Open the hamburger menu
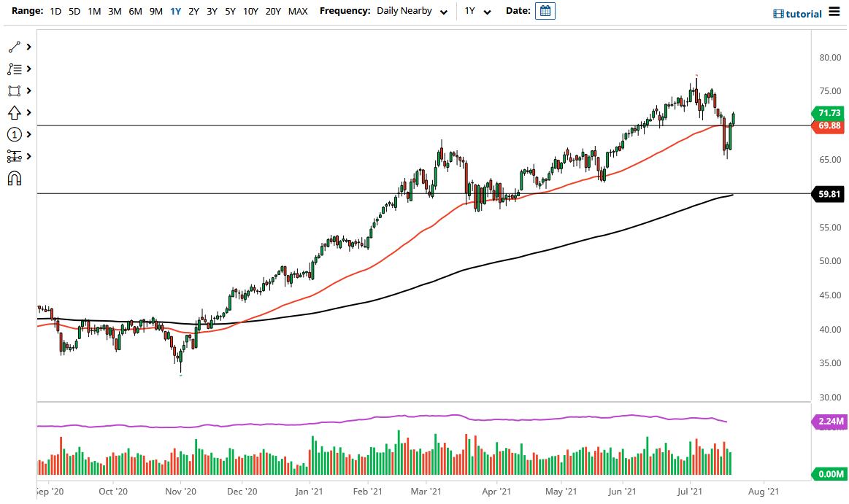 click(x=834, y=12)
